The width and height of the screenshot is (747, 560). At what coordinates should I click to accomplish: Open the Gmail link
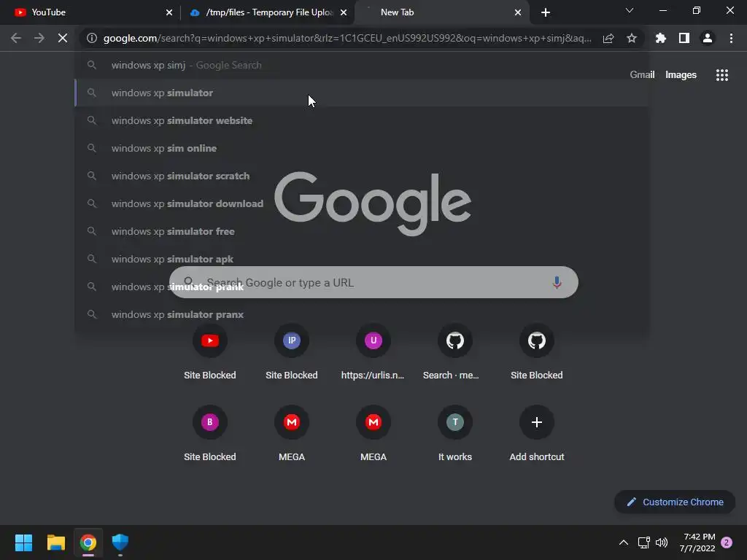(642, 75)
